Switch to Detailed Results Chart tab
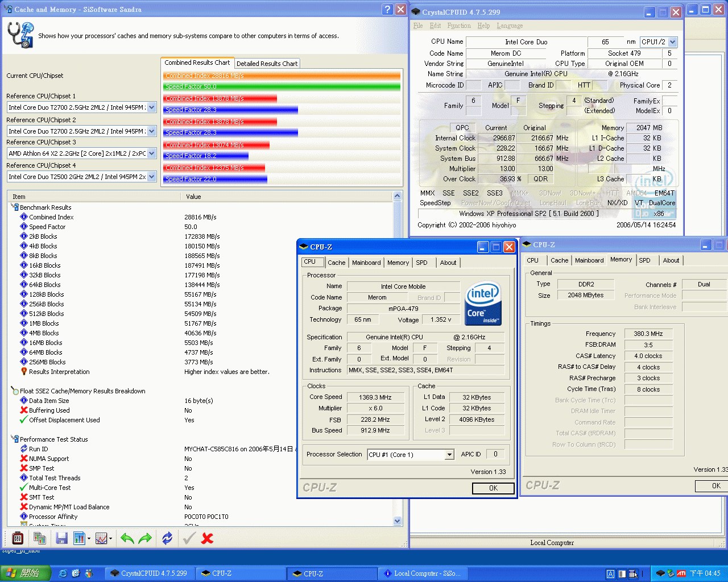 pos(267,64)
